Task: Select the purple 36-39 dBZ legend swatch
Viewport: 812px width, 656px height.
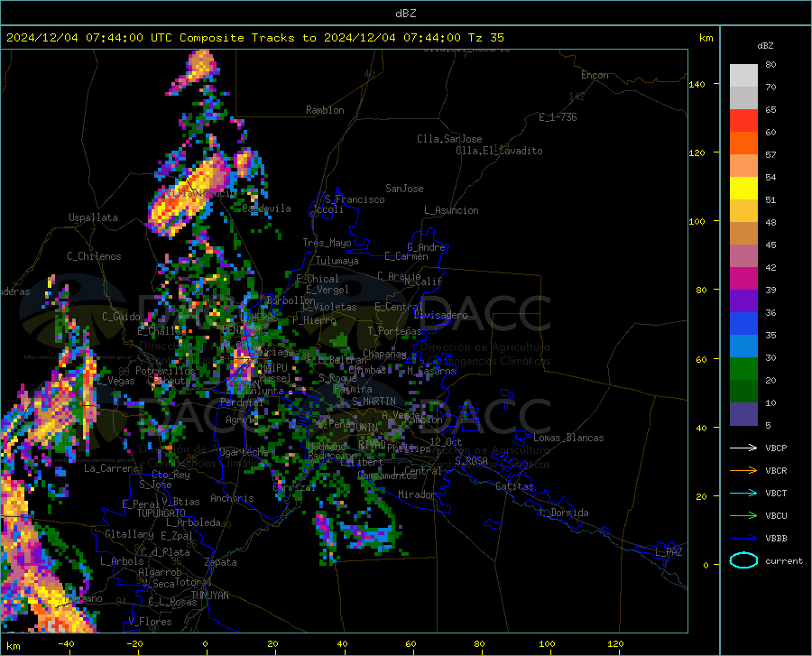Action: (x=743, y=301)
